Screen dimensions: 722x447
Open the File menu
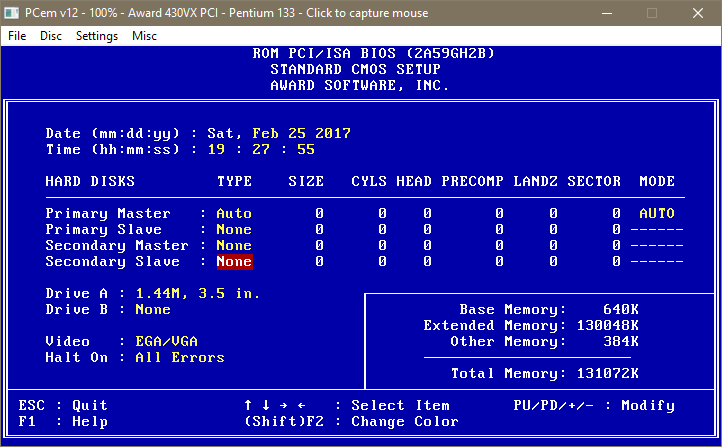[x=17, y=36]
